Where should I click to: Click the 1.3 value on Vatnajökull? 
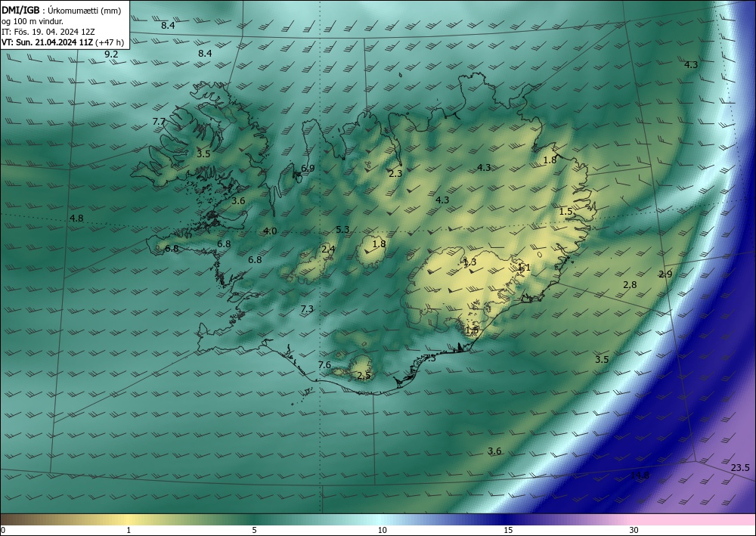(469, 262)
